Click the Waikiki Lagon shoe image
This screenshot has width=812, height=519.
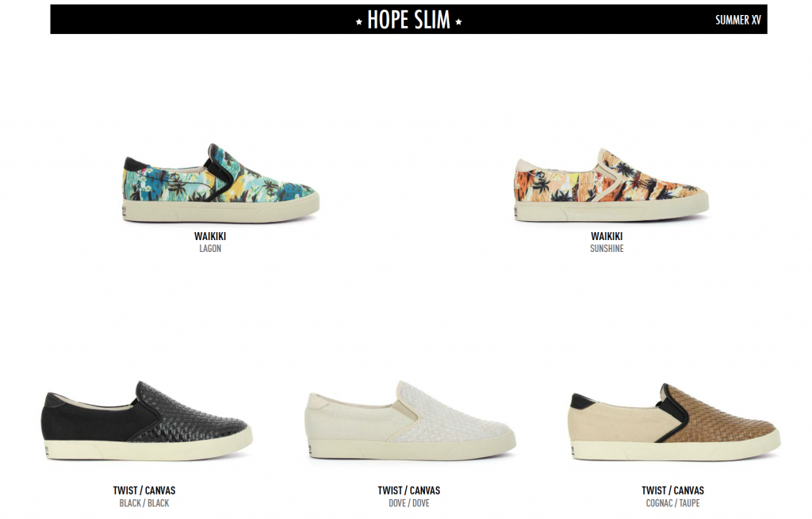221,184
